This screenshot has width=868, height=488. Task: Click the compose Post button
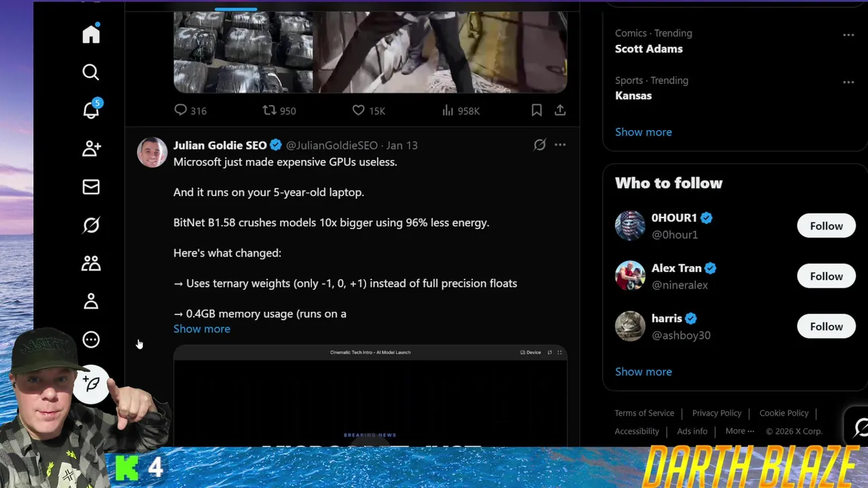92,384
